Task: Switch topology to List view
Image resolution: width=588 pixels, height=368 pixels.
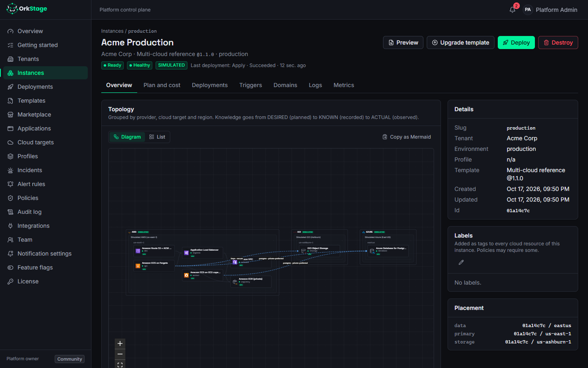Action: (x=157, y=137)
